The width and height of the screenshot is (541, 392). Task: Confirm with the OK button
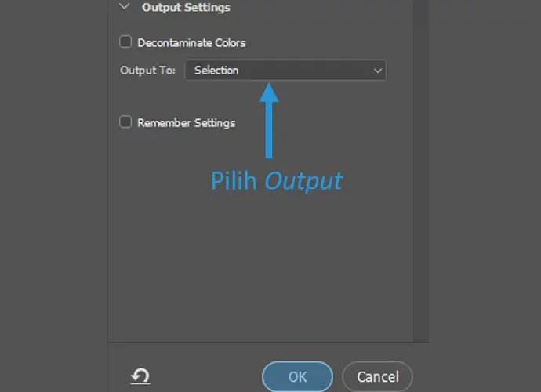tap(297, 376)
